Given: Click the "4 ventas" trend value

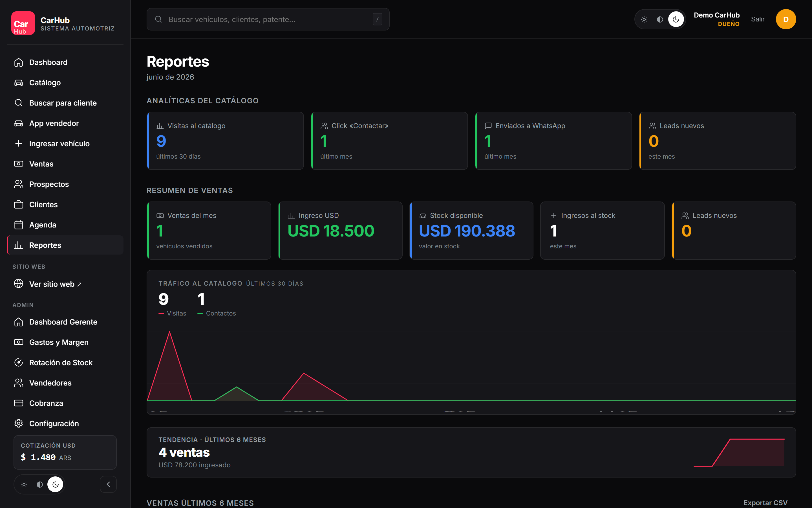Looking at the screenshot, I should [184, 452].
